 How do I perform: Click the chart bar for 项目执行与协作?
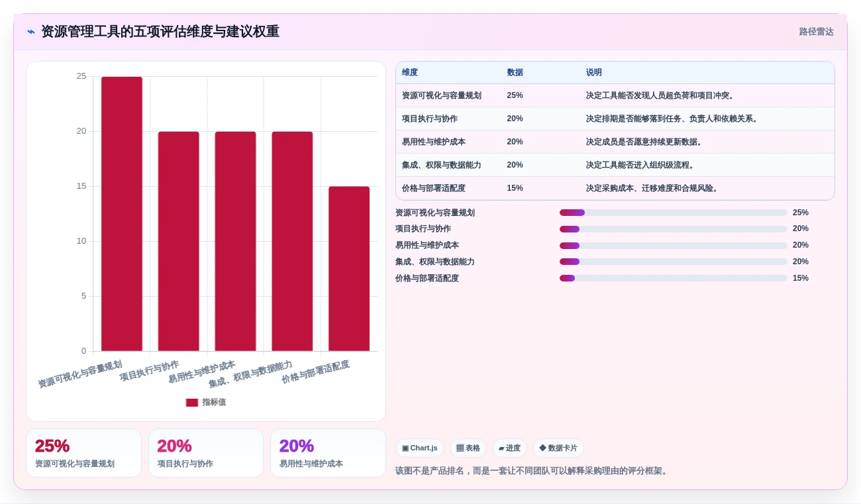coord(179,241)
